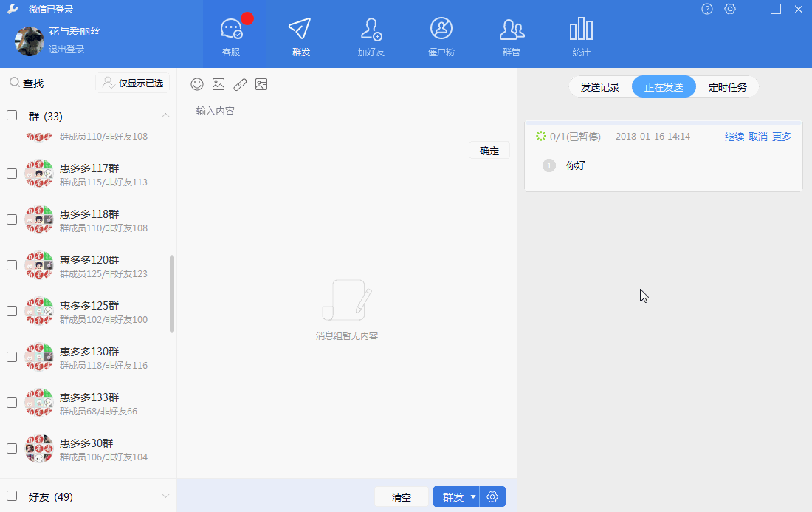812x512 pixels.
Task: Open the 统计 statistics chart icon
Action: (x=581, y=30)
